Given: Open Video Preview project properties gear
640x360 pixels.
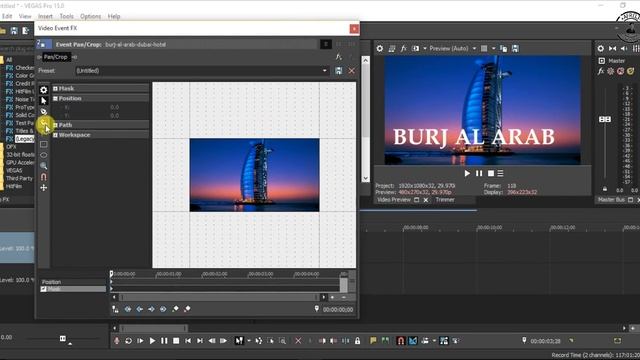Looking at the screenshot, I should point(380,49).
